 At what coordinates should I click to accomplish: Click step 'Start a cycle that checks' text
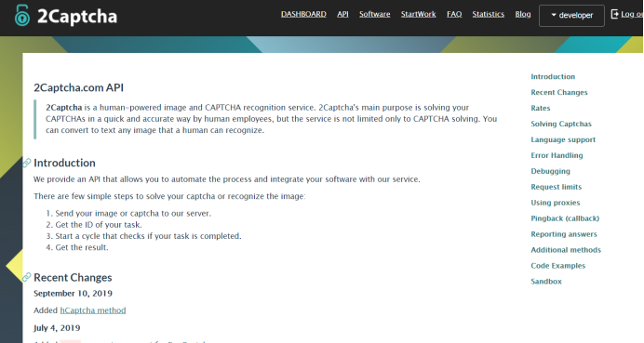(x=148, y=236)
